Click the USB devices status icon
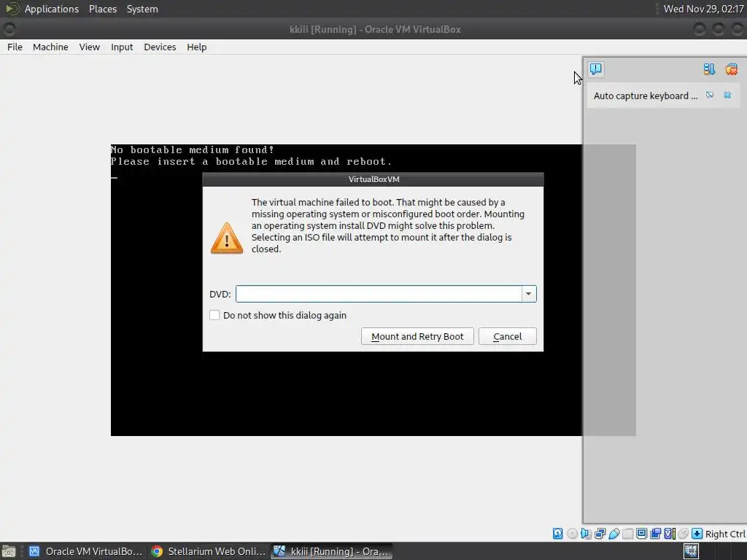This screenshot has width=747, height=560. pyautogui.click(x=614, y=534)
